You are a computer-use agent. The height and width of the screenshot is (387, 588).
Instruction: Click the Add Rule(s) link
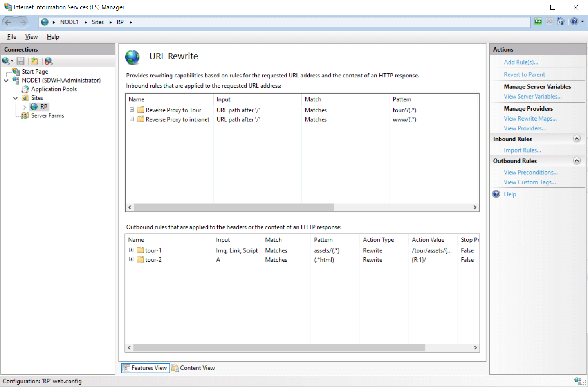coord(521,62)
